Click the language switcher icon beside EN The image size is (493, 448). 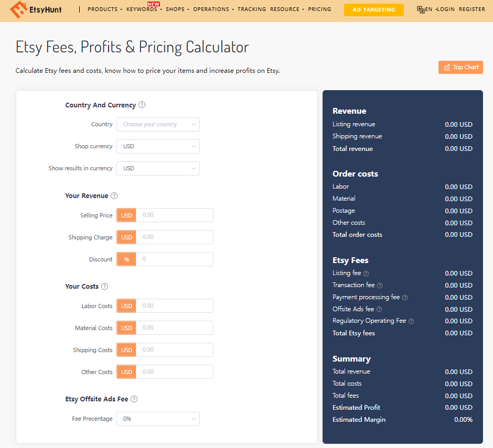(x=420, y=9)
